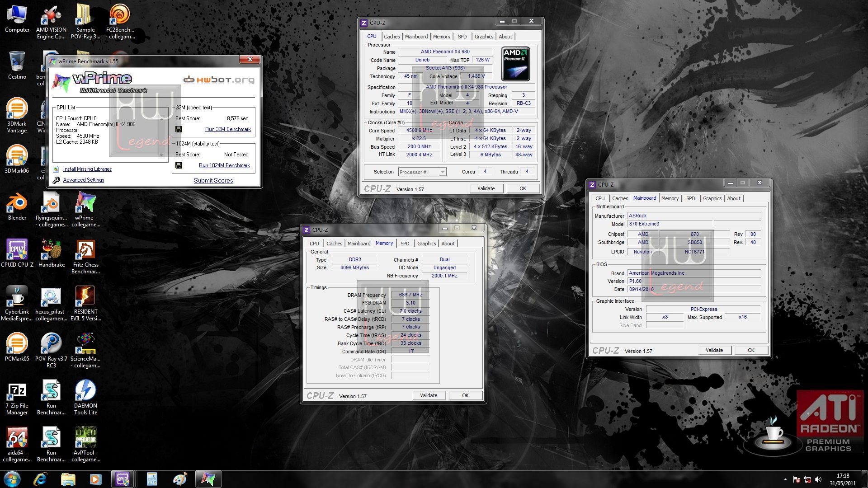Select CPU tab in Memory CPU-Z window
The height and width of the screenshot is (488, 868).
click(x=314, y=244)
